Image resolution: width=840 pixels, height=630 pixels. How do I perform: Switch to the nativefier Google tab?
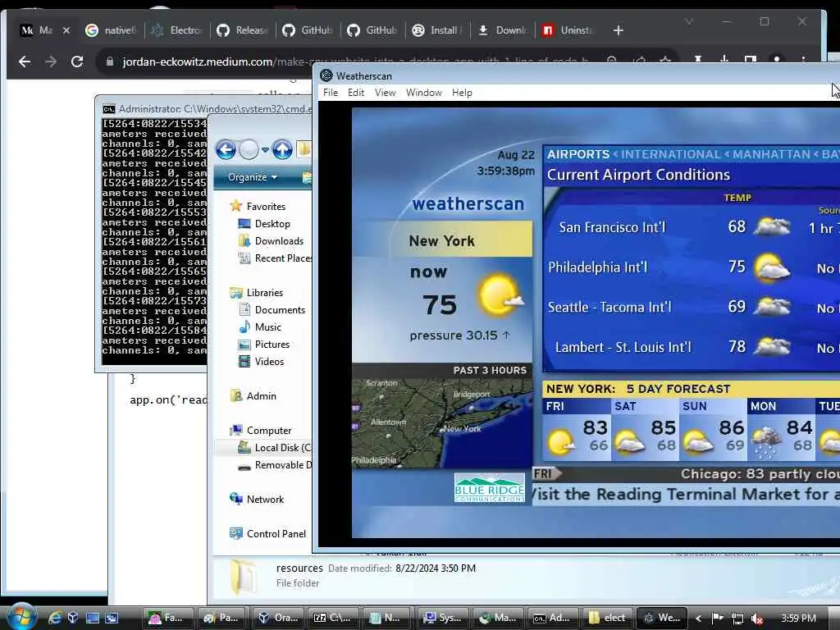pyautogui.click(x=112, y=30)
